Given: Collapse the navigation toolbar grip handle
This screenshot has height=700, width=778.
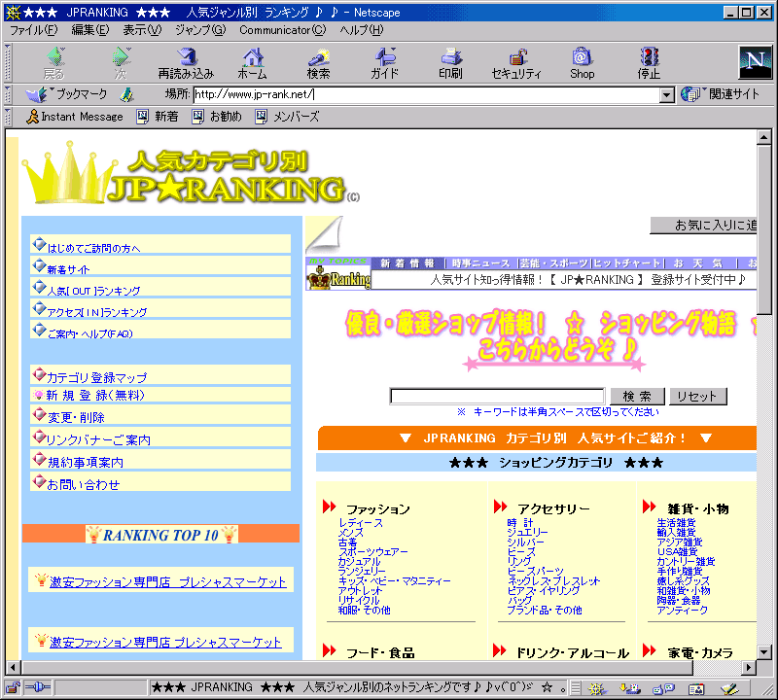Looking at the screenshot, I should coord(8,62).
